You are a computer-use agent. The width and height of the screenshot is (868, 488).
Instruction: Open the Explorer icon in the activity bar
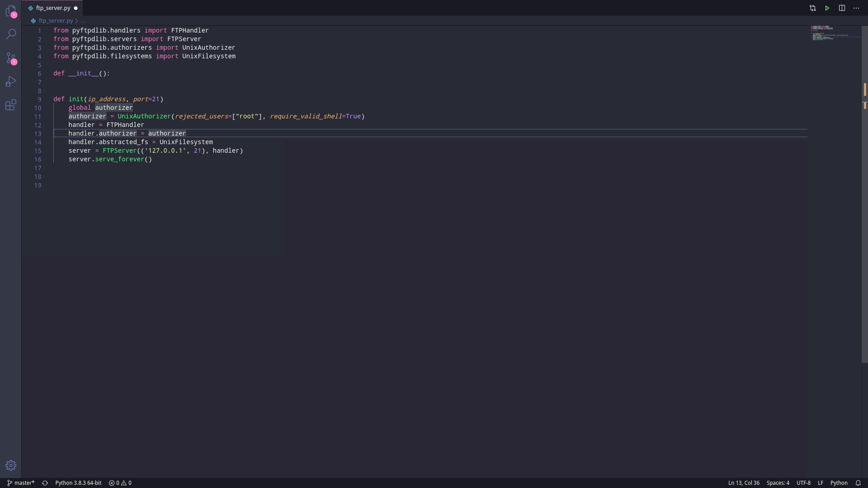click(11, 11)
